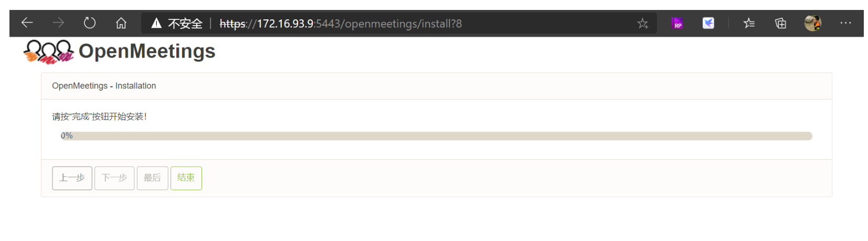The height and width of the screenshot is (241, 868).
Task: Open the purple RP extension icon
Action: [678, 23]
